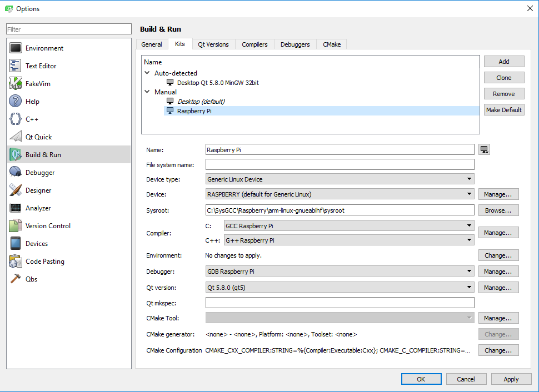Open the C compiler dropdown
The image size is (539, 392).
tap(349, 226)
